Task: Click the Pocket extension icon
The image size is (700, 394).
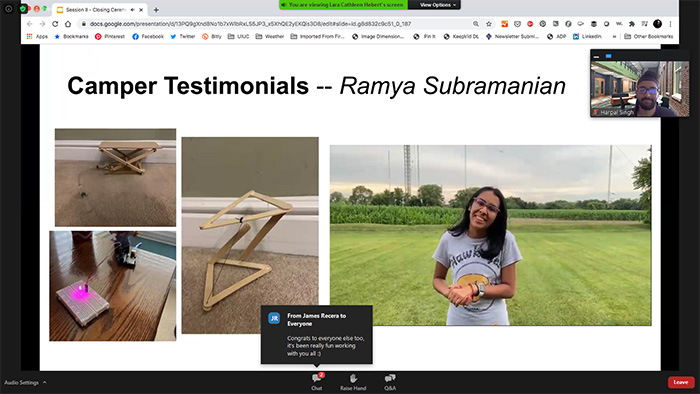Action: tap(517, 24)
